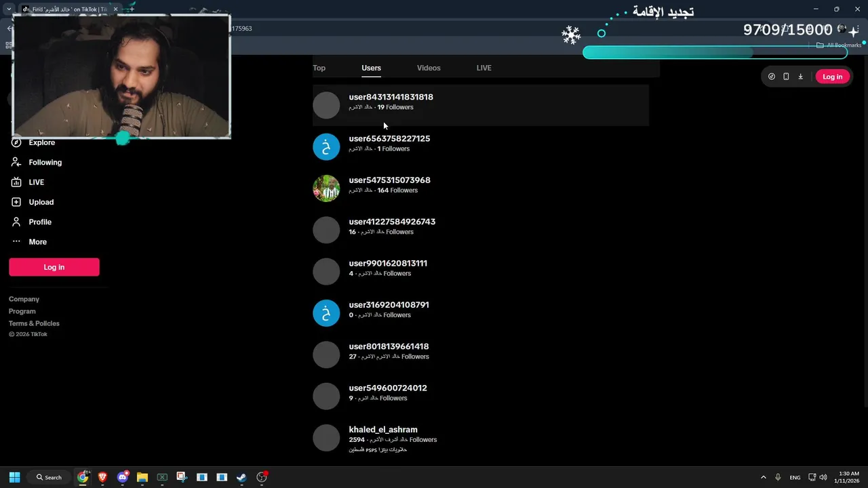Open the Program footer link
Viewport: 868px width, 488px height.
[x=22, y=311]
